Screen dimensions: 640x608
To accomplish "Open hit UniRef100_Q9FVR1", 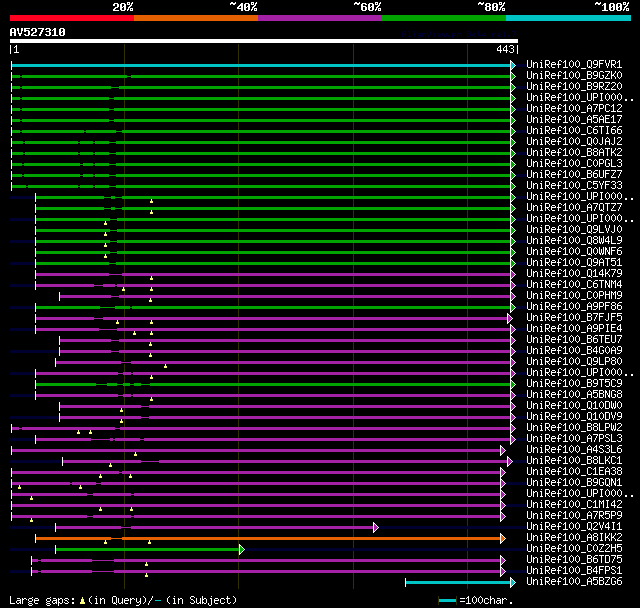I will coord(574,64).
